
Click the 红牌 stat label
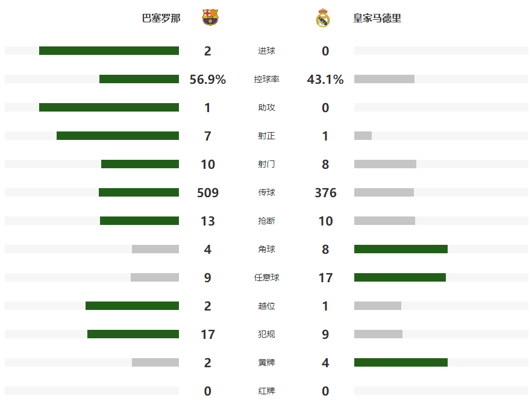[x=266, y=391]
